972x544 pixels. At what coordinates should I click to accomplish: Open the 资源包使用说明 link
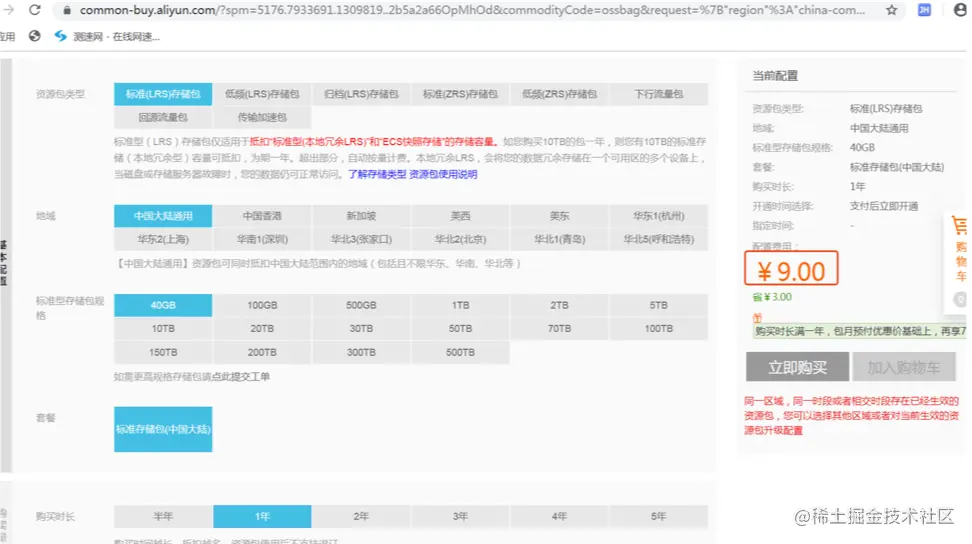tap(443, 174)
